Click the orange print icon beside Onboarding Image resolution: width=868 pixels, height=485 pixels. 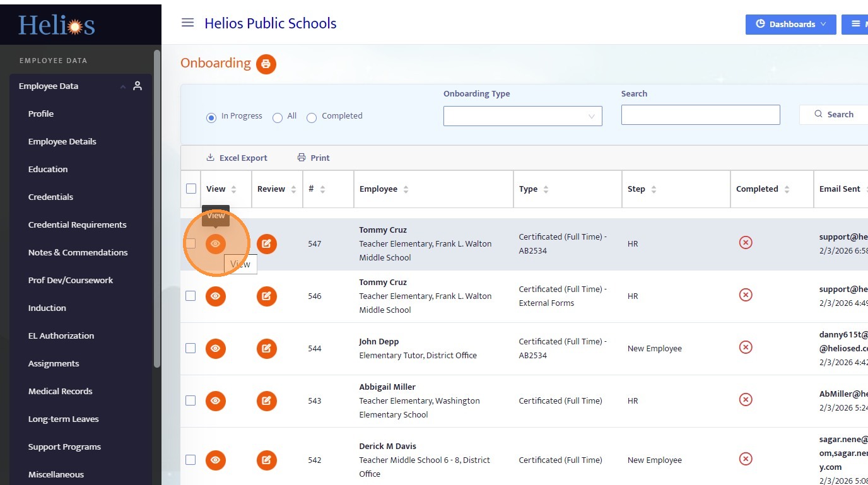coord(266,64)
